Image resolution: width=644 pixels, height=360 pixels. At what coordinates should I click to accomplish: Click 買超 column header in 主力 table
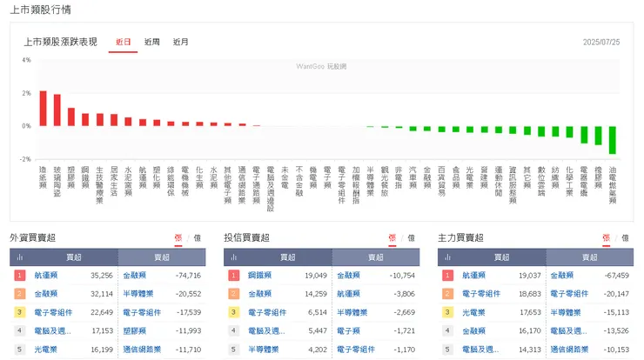click(502, 257)
